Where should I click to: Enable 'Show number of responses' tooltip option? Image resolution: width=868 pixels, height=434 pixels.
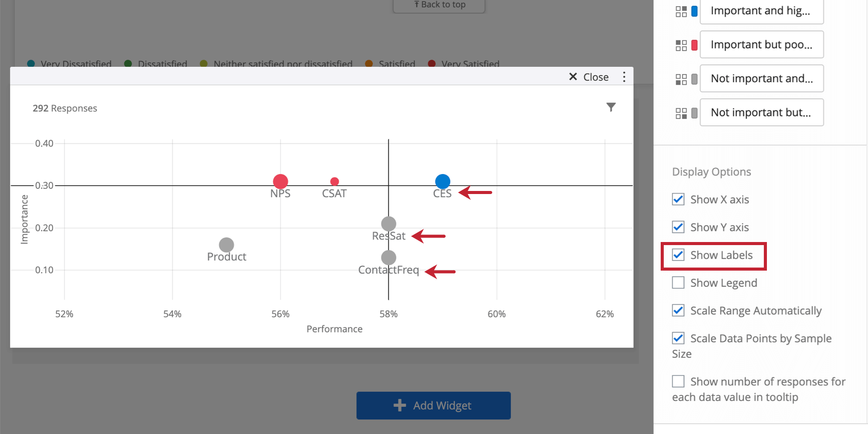[x=678, y=381]
